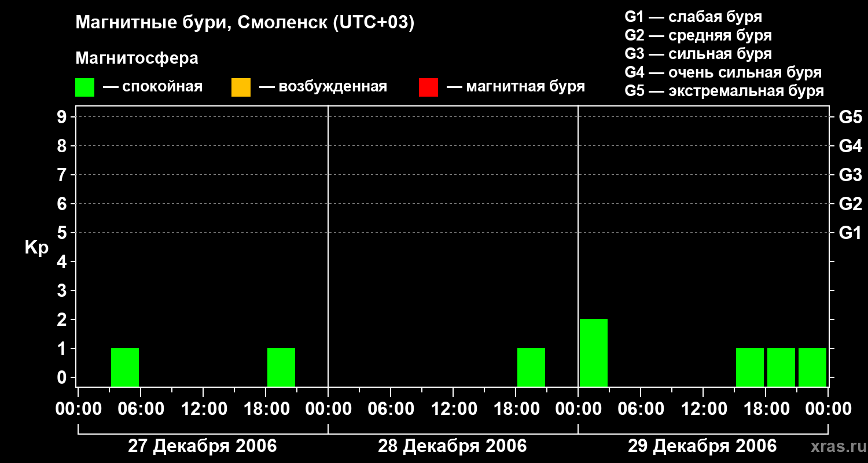Click 'G5 — экстремальная буря' legend line
The height and width of the screenshot is (463, 868).
(x=724, y=91)
